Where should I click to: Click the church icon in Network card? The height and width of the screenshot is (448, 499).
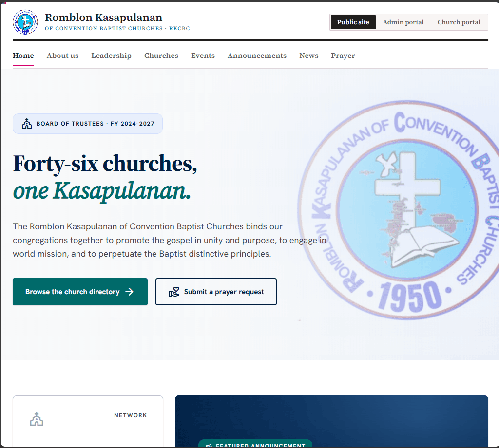point(37,419)
